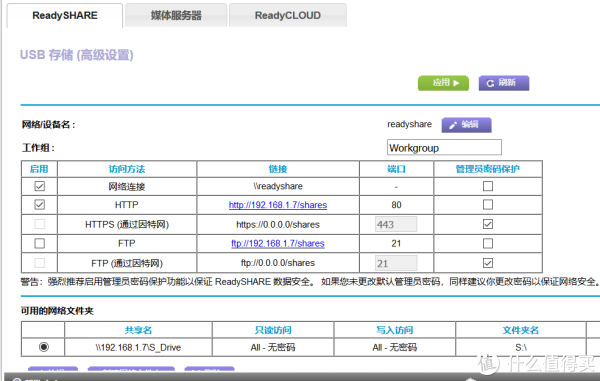Viewport: 600px width, 381px height.
Task: Check password protection for HTTP row
Action: point(488,205)
